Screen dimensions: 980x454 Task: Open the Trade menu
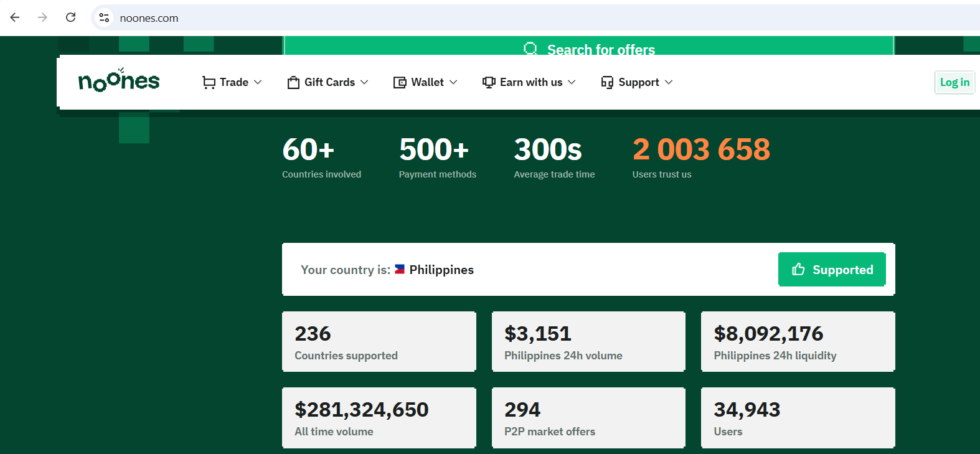(232, 82)
